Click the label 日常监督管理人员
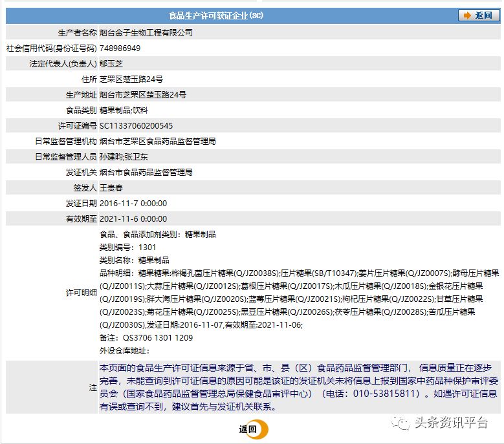This screenshot has height=444, width=504. [x=65, y=156]
